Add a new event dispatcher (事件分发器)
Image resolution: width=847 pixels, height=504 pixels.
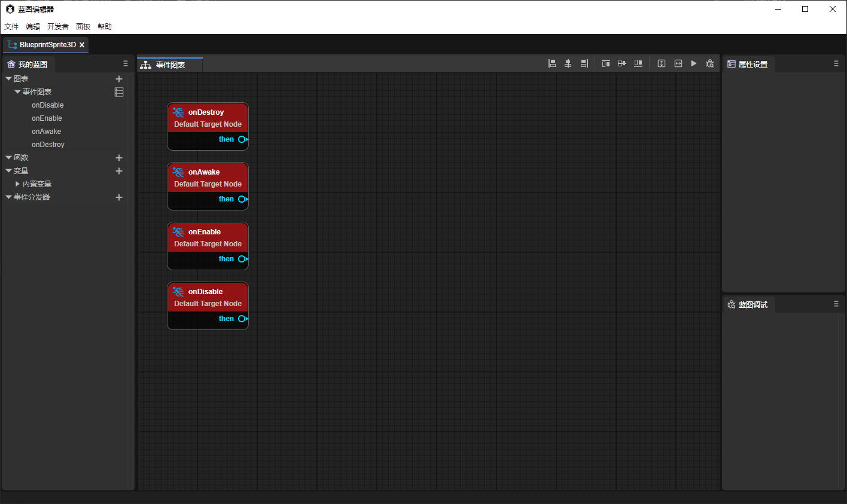[x=119, y=197]
